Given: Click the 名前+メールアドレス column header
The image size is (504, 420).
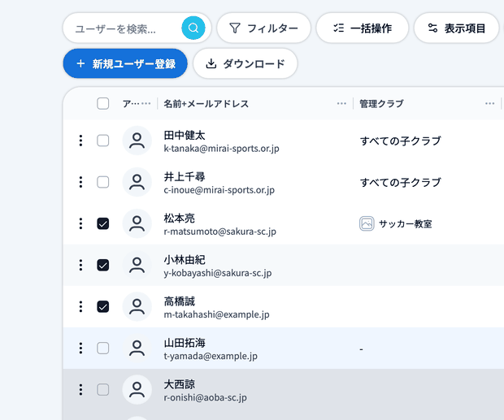Looking at the screenshot, I should tap(206, 104).
